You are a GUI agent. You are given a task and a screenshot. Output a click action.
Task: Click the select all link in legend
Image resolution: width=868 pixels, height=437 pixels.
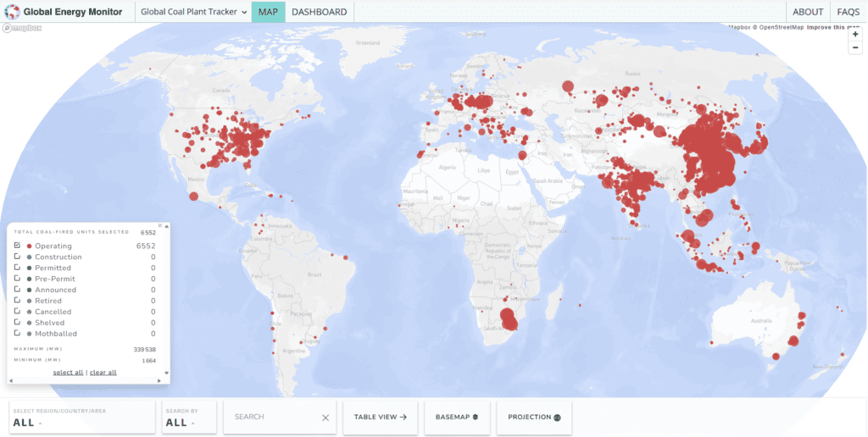[68, 373]
